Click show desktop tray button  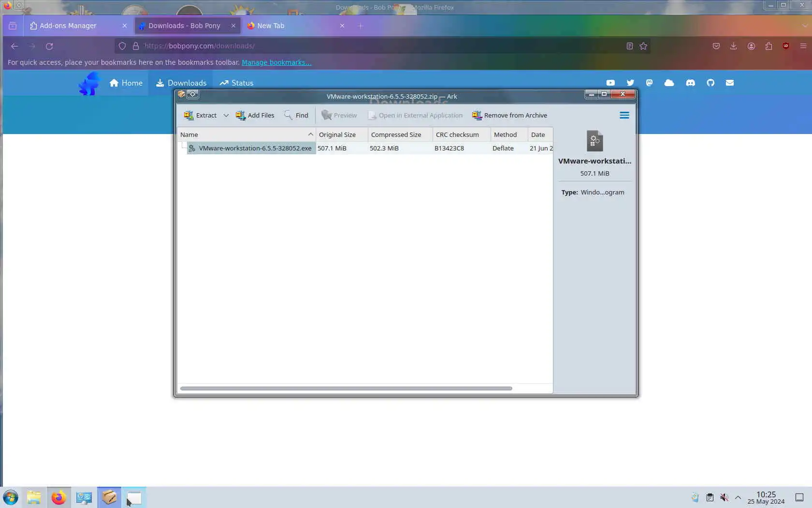tap(799, 497)
